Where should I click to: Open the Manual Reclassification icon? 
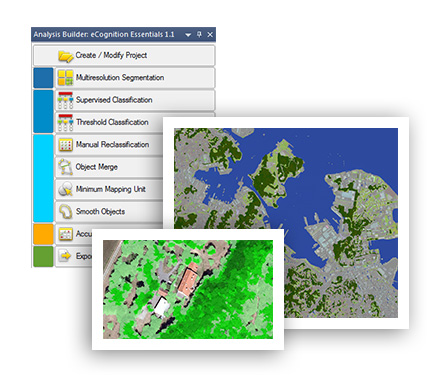coord(65,145)
